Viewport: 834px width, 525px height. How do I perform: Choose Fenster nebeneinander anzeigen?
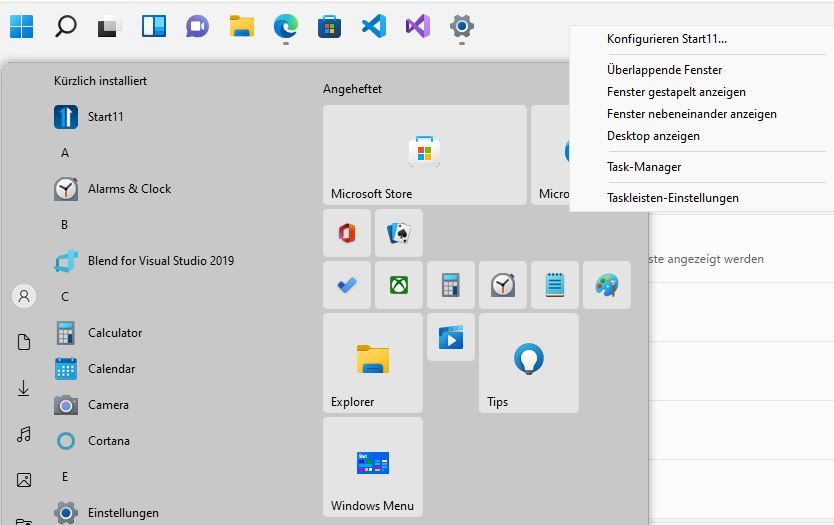691,114
